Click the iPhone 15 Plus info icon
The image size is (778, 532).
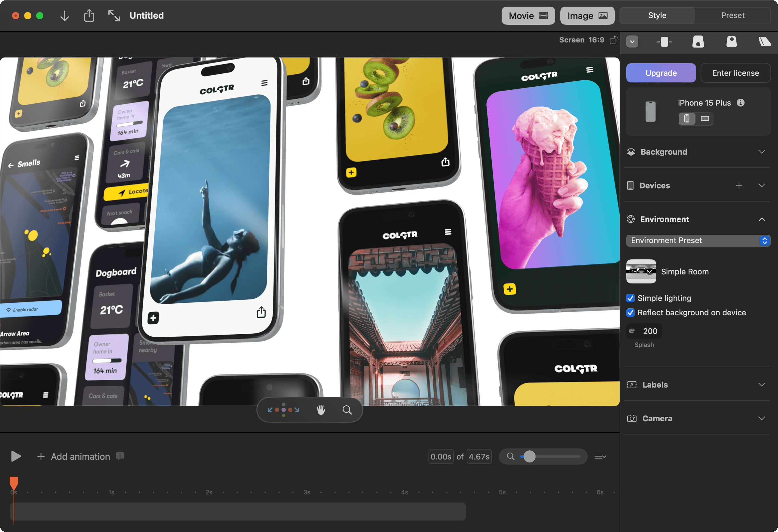click(741, 103)
